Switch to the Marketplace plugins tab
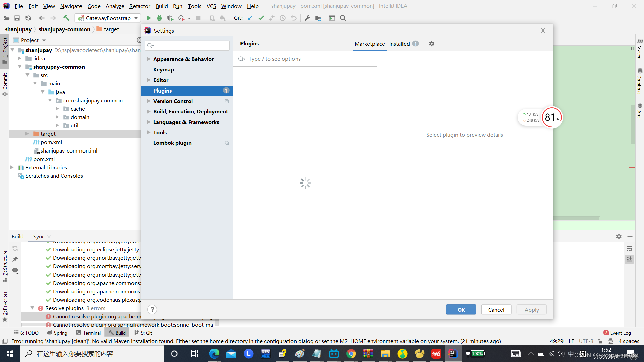Image resolution: width=644 pixels, height=362 pixels. click(369, 44)
